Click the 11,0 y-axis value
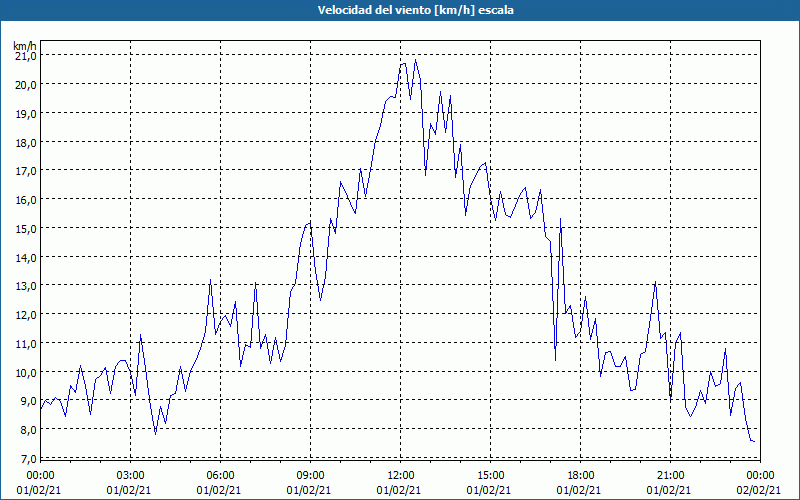This screenshot has width=800, height=500. point(26,344)
